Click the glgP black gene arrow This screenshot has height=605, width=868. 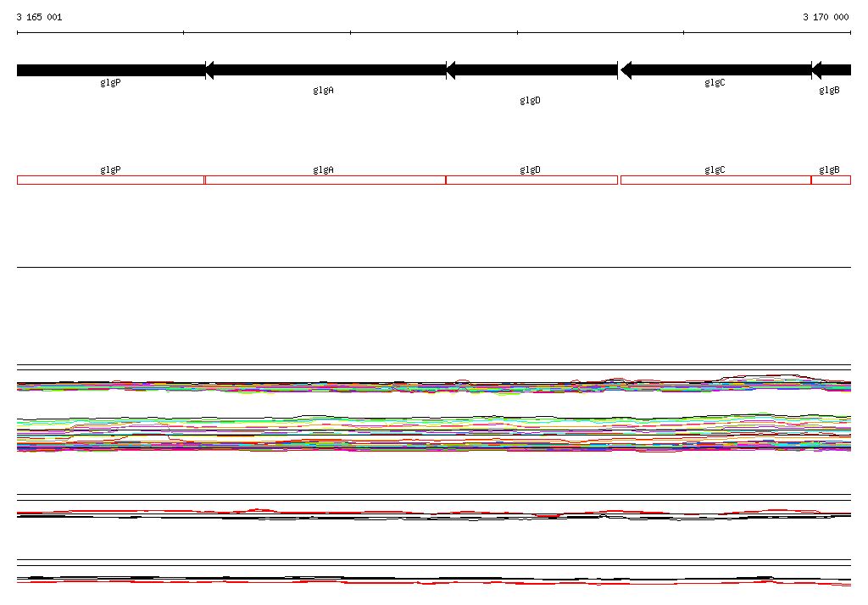[x=111, y=70]
